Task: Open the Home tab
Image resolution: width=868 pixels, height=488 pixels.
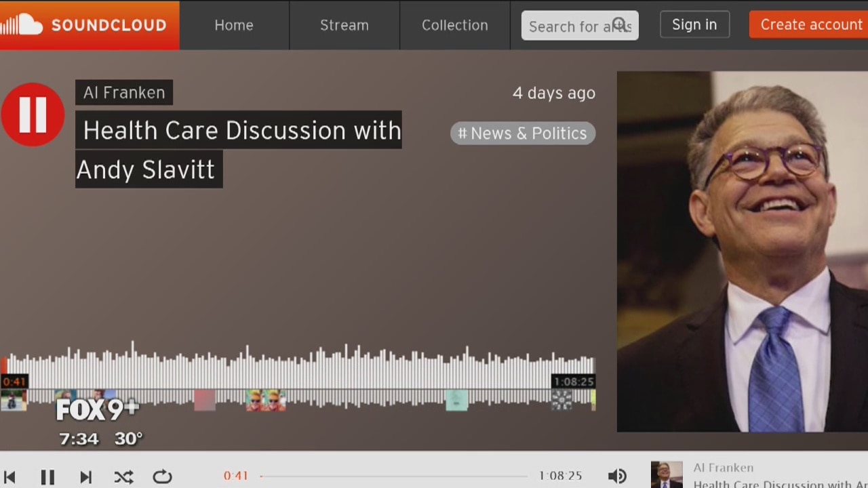Action: pos(234,25)
